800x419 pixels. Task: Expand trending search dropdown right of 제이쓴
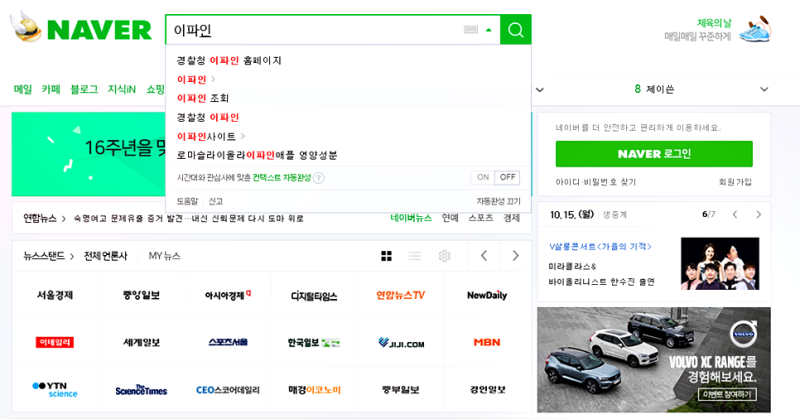(764, 89)
